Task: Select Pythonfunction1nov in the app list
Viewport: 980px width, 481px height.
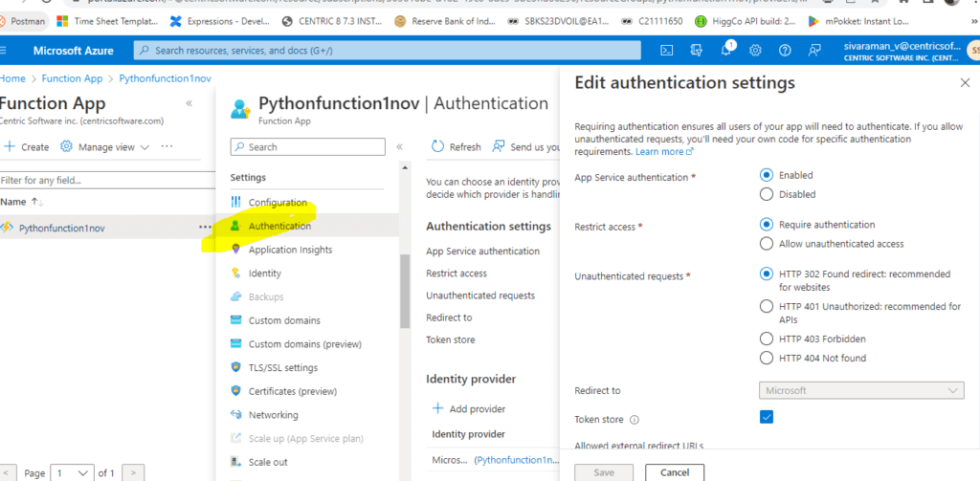Action: coord(62,228)
